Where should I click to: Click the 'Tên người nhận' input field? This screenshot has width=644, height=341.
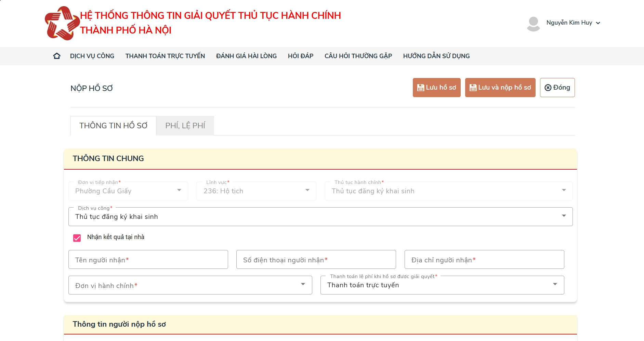[x=148, y=260]
